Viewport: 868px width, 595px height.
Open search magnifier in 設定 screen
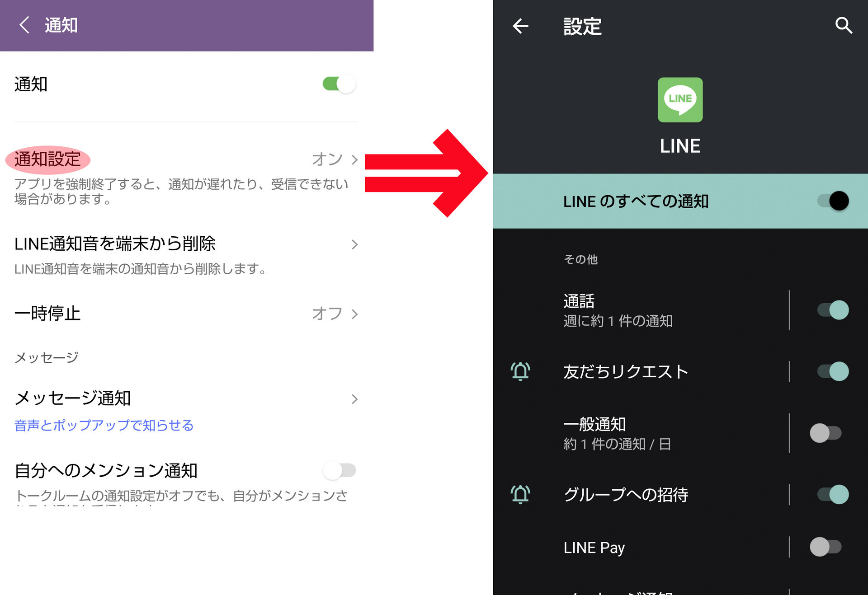pyautogui.click(x=844, y=26)
